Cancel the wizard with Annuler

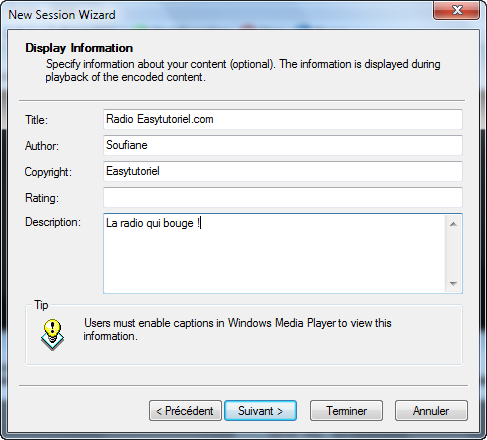point(431,411)
